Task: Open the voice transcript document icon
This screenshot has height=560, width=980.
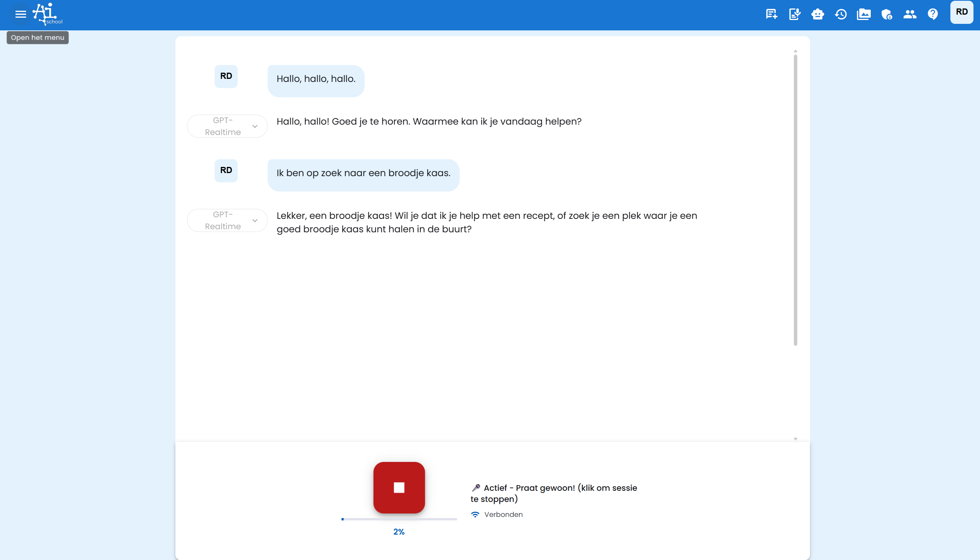Action: pyautogui.click(x=794, y=14)
